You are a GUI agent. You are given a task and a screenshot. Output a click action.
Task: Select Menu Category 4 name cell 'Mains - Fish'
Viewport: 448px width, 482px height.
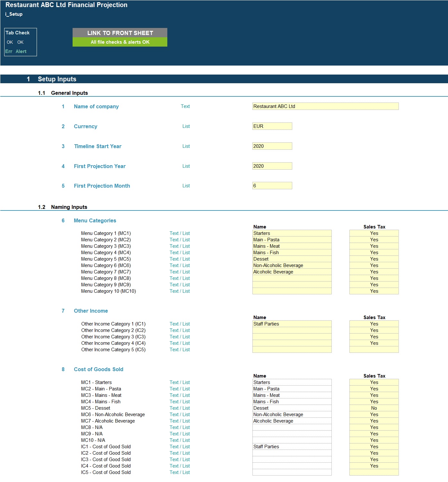[x=292, y=253]
